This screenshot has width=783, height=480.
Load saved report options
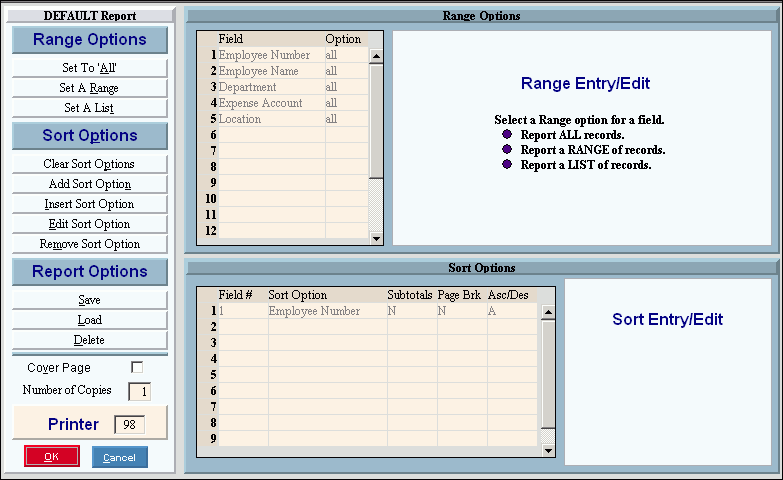click(89, 320)
